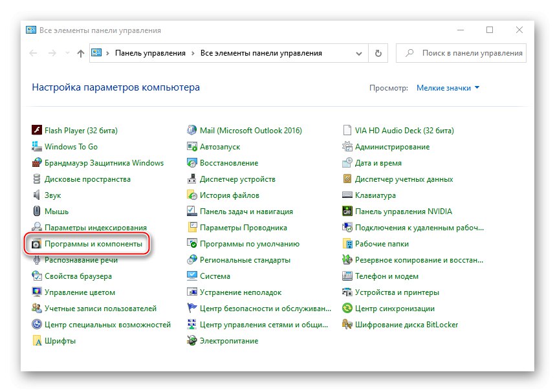Open the Региональные стандарты link
This screenshot has height=392, width=555.
click(245, 260)
